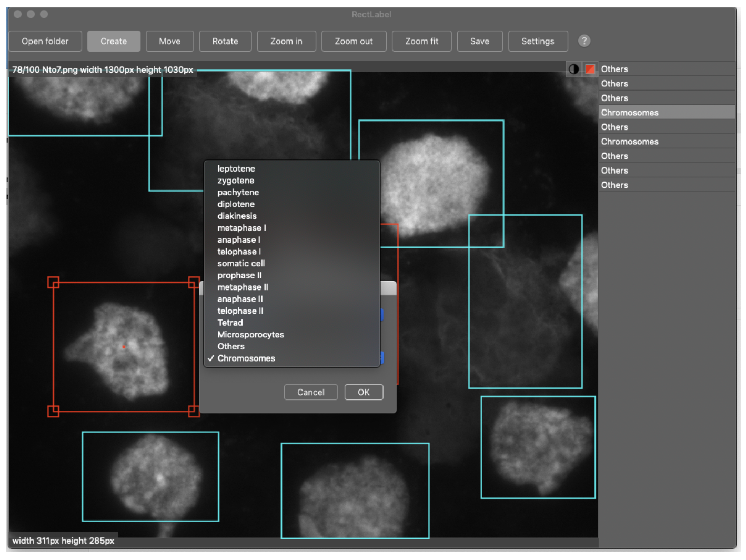The image size is (746, 560).
Task: Choose somatic cell label option
Action: [x=241, y=264]
